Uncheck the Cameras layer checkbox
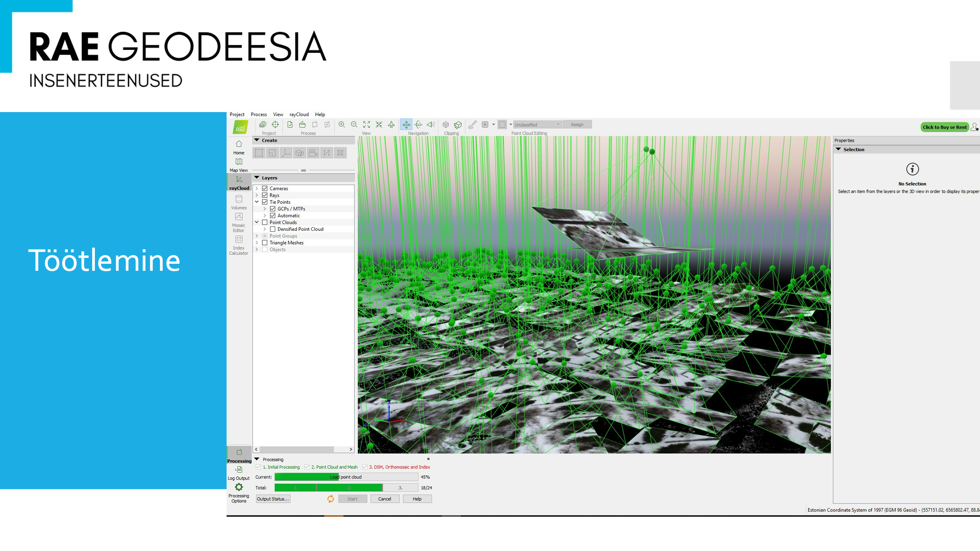The height and width of the screenshot is (551, 980). [x=265, y=188]
